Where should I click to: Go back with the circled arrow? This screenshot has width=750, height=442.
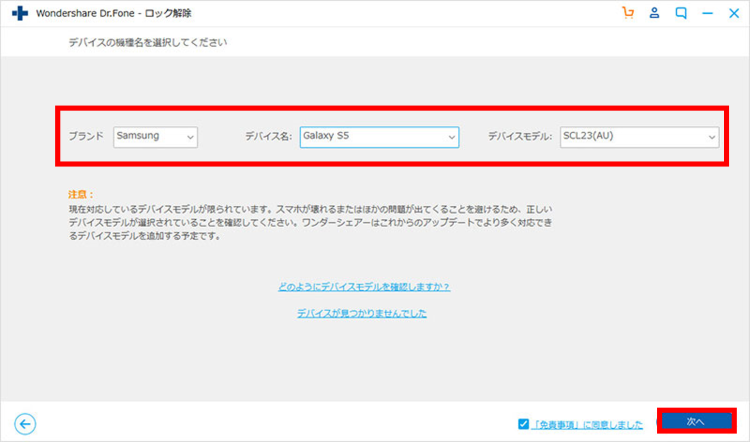25,424
